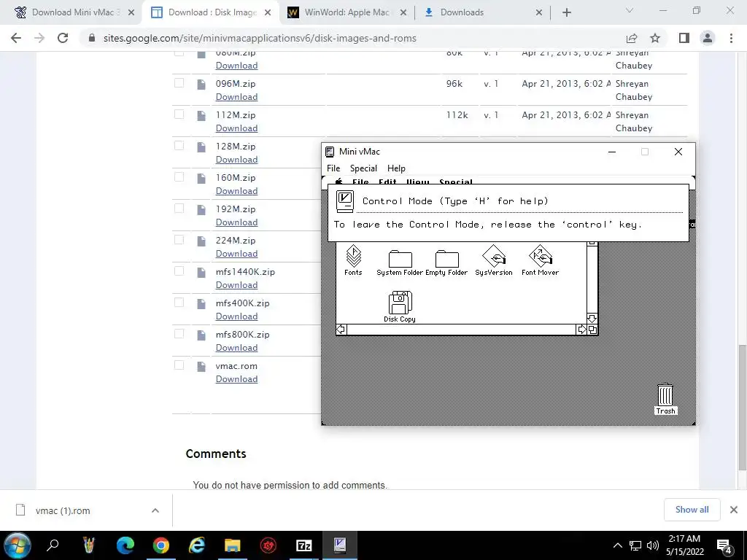Click the Mac finder window resize box

(592, 330)
